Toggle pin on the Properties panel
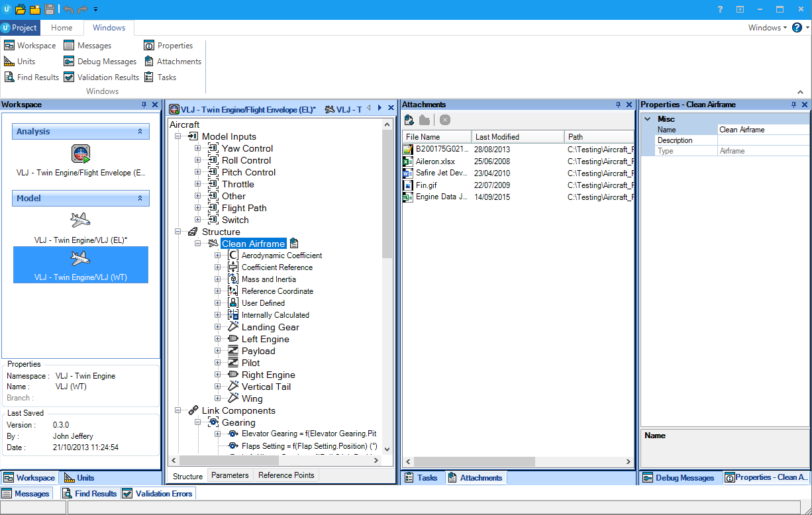Image resolution: width=812 pixels, height=515 pixels. click(x=793, y=105)
